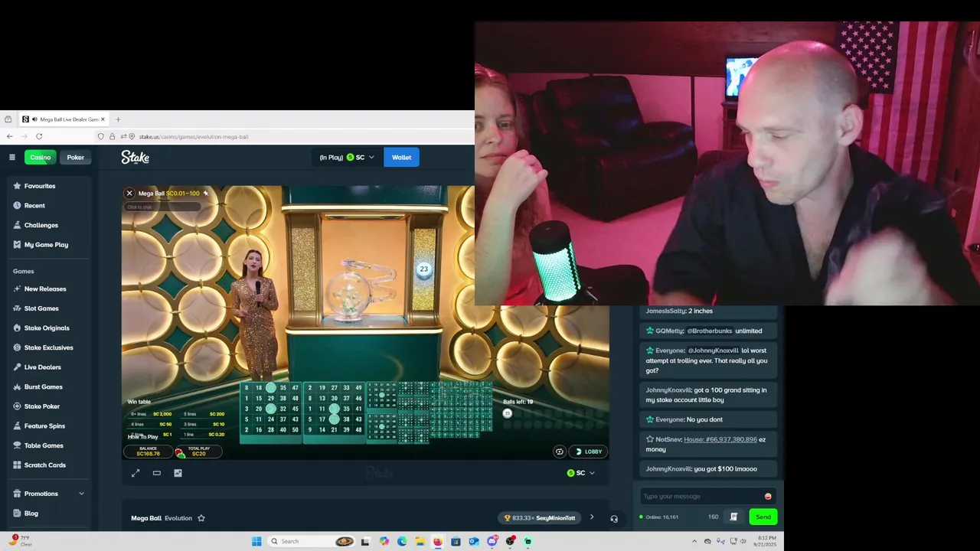Open Recent games in sidebar

point(34,206)
